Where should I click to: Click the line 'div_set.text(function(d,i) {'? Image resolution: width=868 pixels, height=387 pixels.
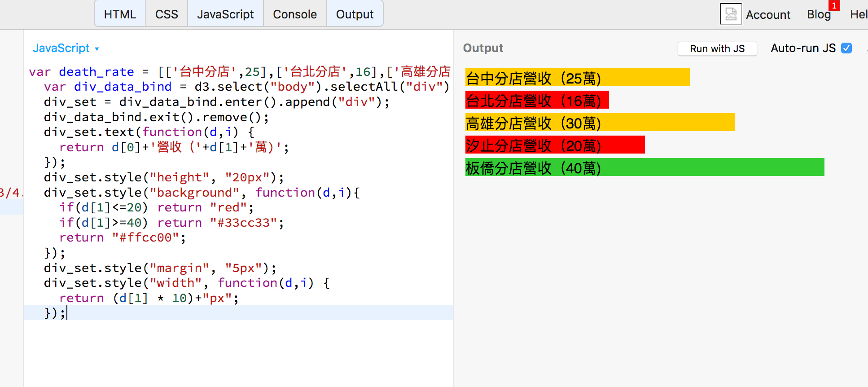pos(149,132)
